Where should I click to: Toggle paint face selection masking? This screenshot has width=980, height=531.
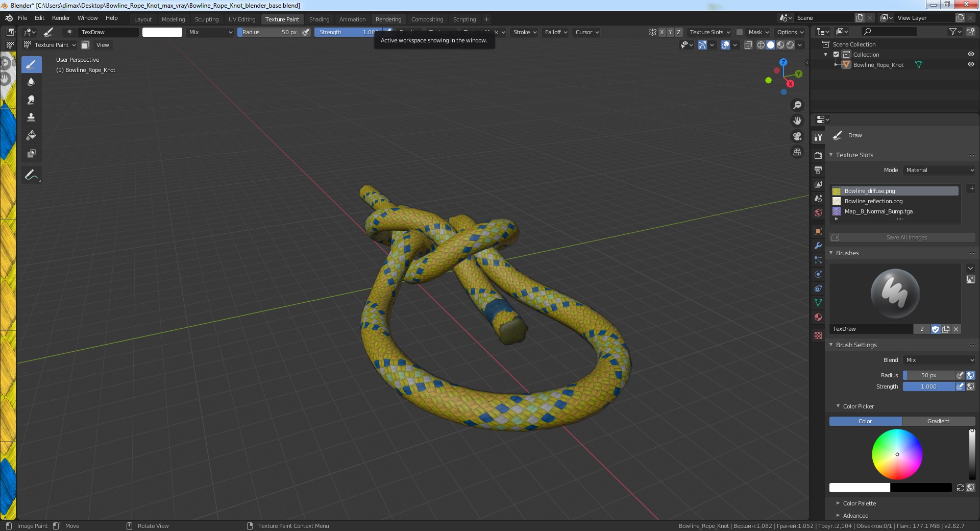click(85, 45)
